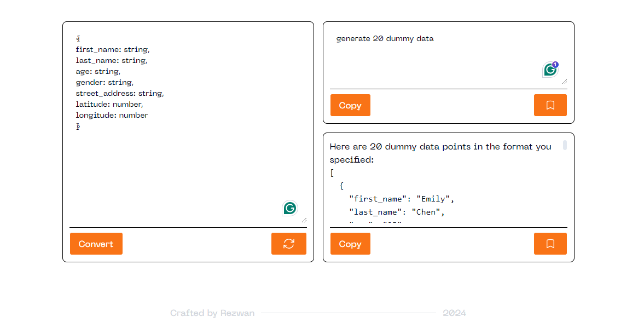Click the response intro text about 20 dummy data points
The image size is (644, 328).
click(x=440, y=153)
